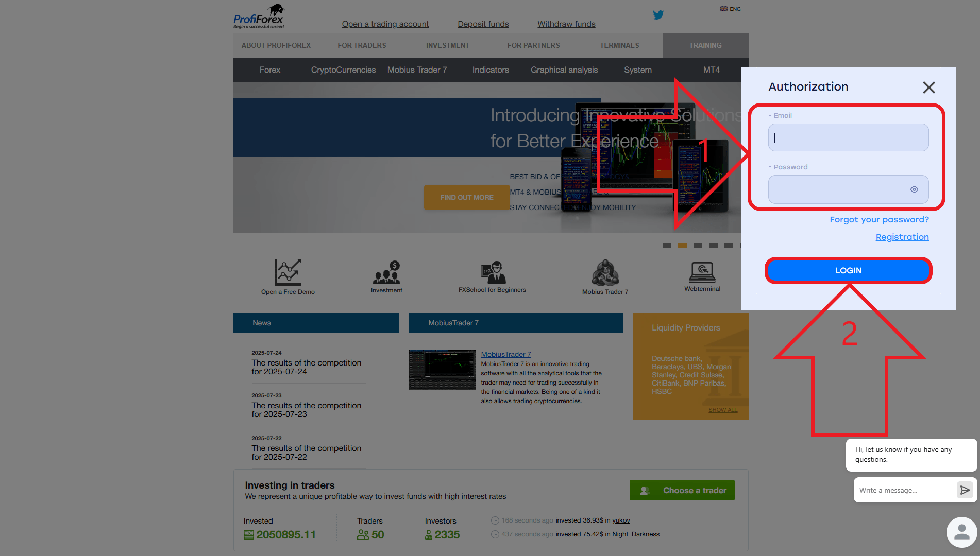Select the second highlighted slide indicator
Viewport: 980px width, 556px height.
click(682, 245)
